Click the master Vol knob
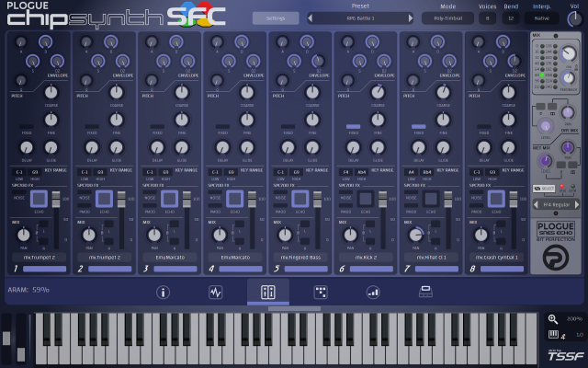The image size is (588, 368). pyautogui.click(x=574, y=18)
